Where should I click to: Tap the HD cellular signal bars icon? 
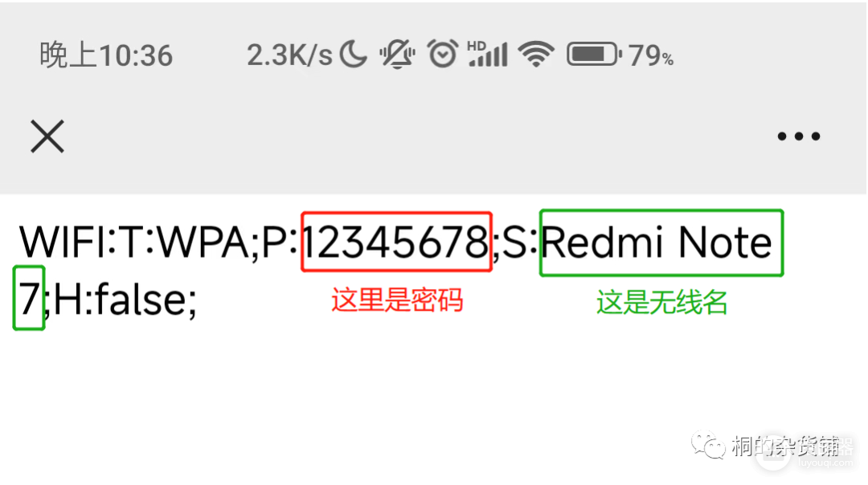[x=487, y=54]
